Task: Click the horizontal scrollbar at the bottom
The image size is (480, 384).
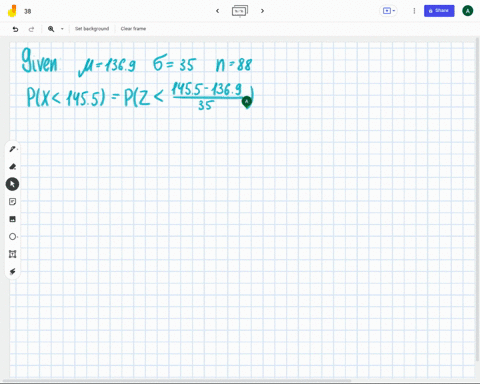Action: (177, 380)
